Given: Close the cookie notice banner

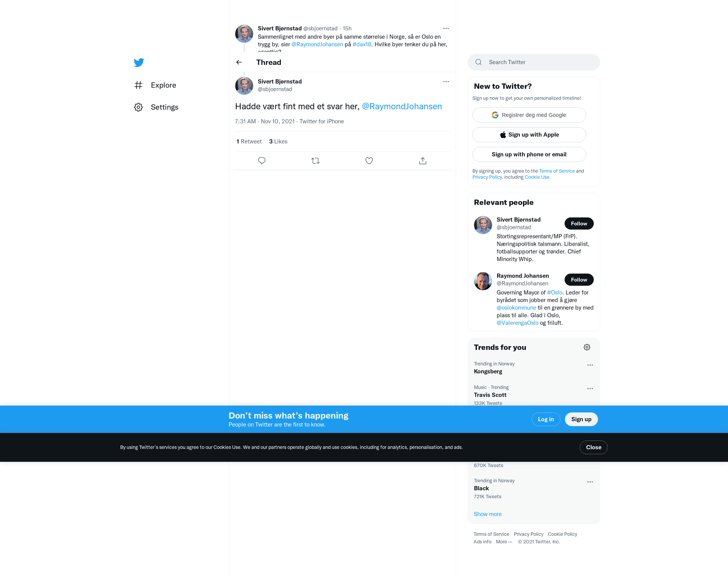Looking at the screenshot, I should click(594, 447).
